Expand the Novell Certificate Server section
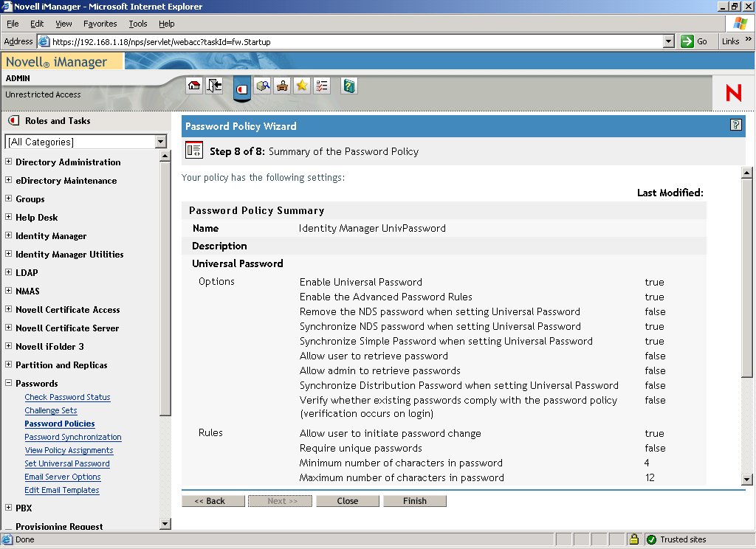 coord(7,328)
